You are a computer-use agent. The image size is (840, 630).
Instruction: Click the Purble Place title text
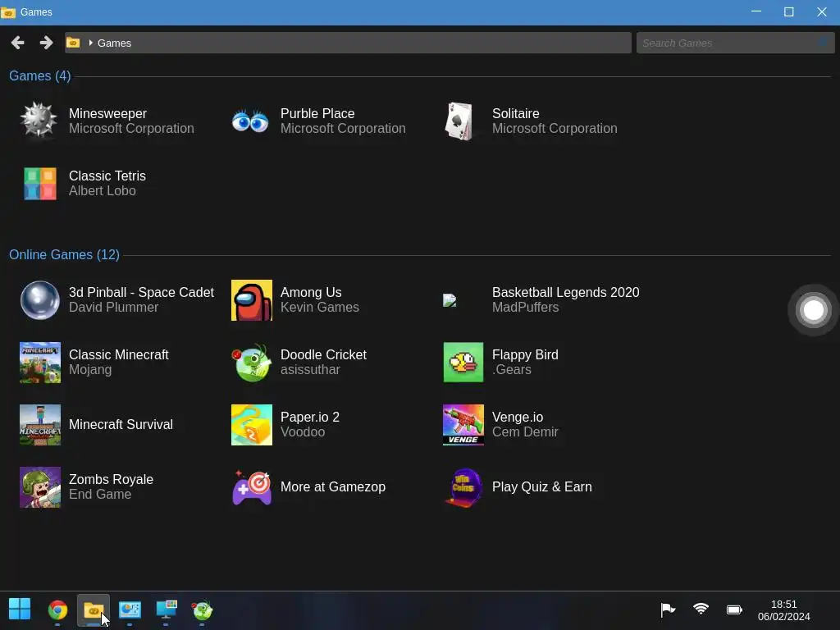point(317,113)
